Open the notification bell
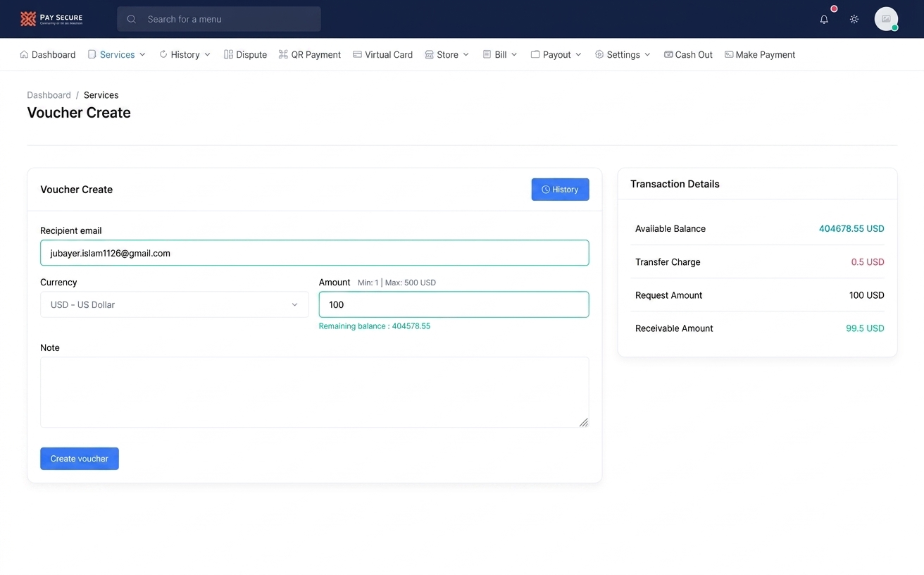This screenshot has width=924, height=575. click(x=824, y=19)
